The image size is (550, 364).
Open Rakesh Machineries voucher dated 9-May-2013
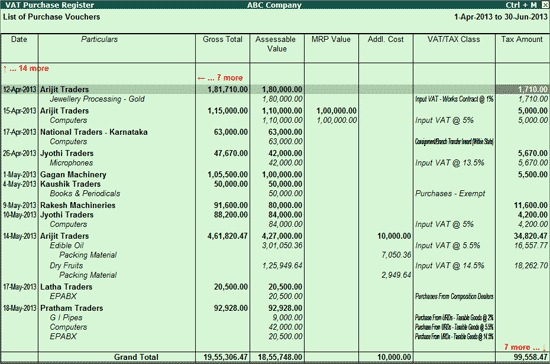pyautogui.click(x=275, y=205)
